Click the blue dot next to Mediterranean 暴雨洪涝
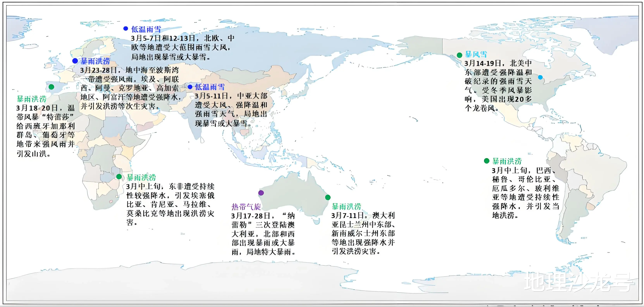Screen dimensions: 644x307 [x=75, y=61]
